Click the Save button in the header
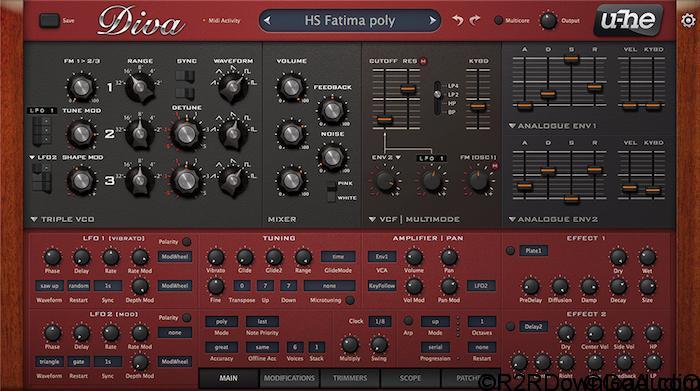Viewport: 700px width, 391px height. pyautogui.click(x=49, y=21)
